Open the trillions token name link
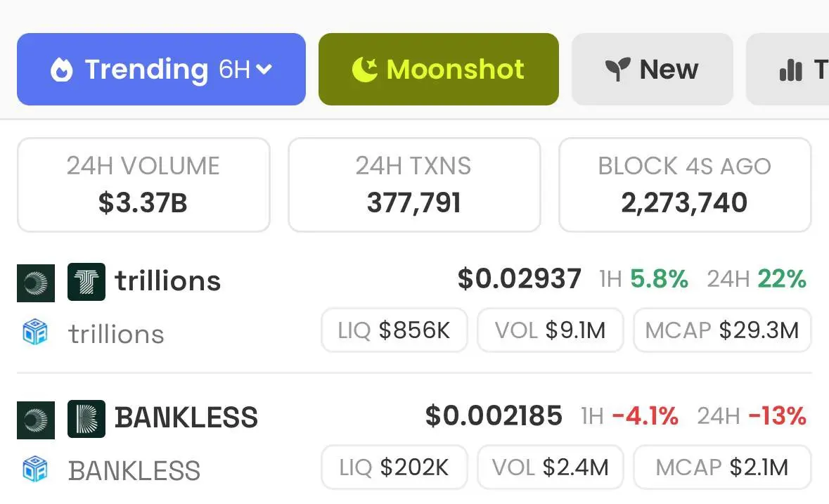This screenshot has width=829, height=504. point(168,280)
